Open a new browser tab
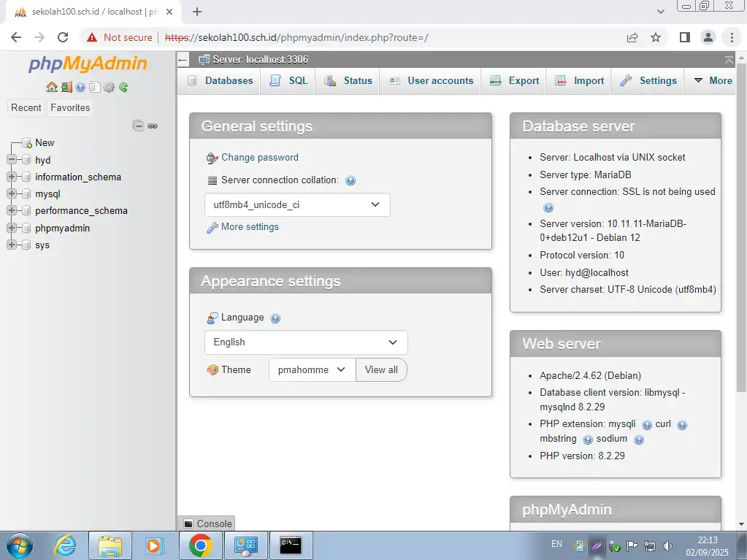This screenshot has width=747, height=560. 196,12
